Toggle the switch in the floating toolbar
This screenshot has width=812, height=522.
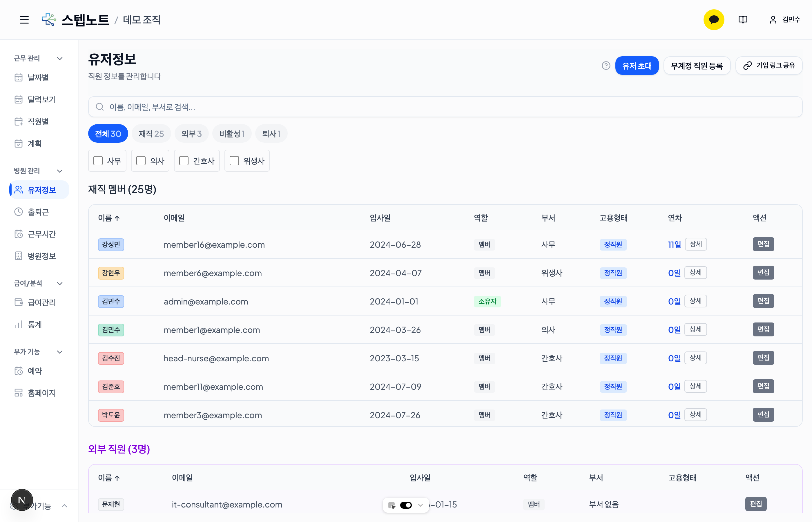[x=406, y=505]
